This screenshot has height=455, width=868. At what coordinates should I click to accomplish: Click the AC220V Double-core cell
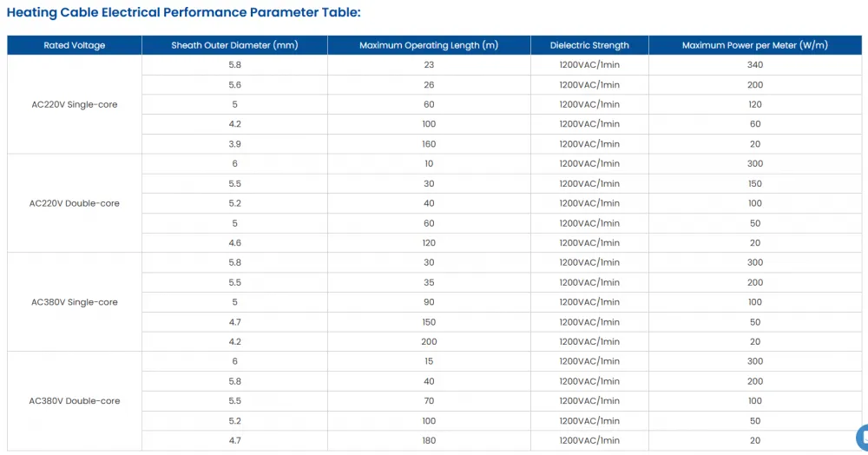pos(74,203)
